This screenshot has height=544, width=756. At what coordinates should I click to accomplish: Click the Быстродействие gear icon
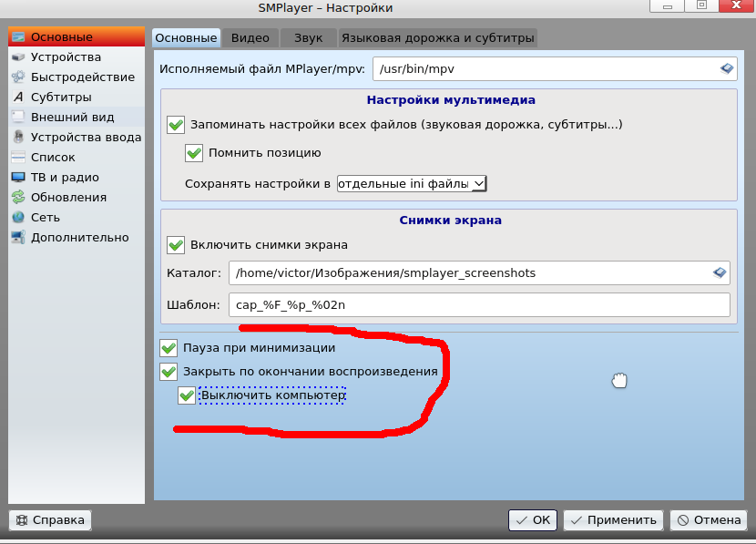point(18,77)
